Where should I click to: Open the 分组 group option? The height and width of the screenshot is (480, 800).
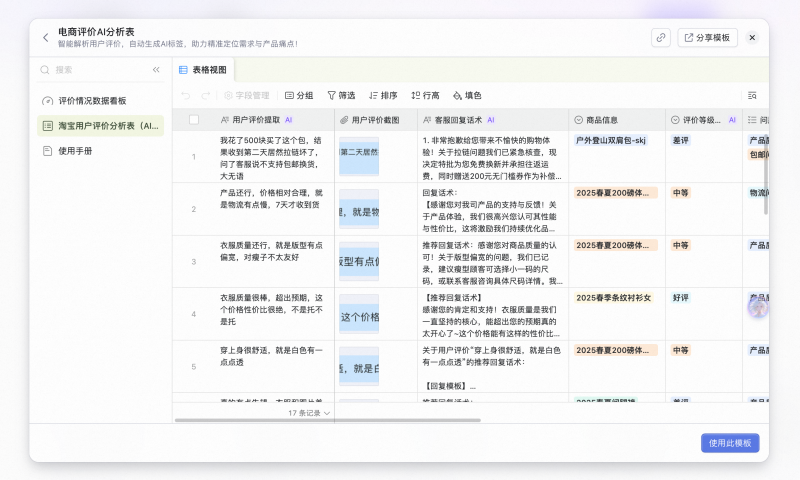click(x=299, y=96)
